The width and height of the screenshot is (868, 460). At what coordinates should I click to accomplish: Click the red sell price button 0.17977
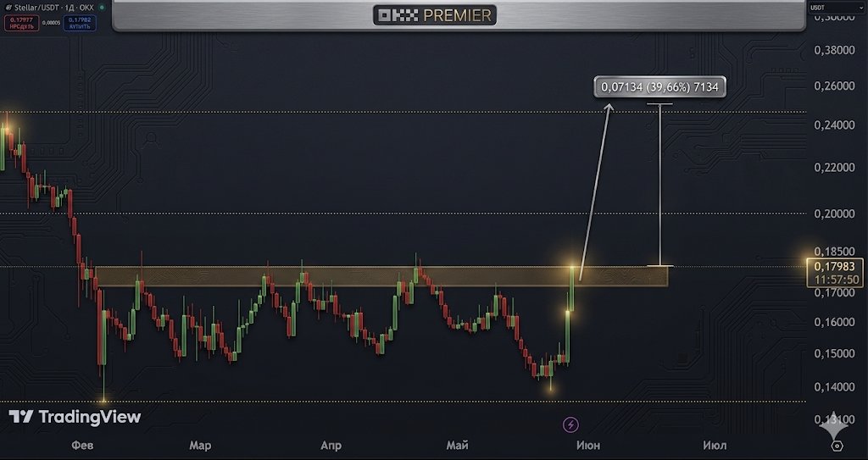coord(21,23)
